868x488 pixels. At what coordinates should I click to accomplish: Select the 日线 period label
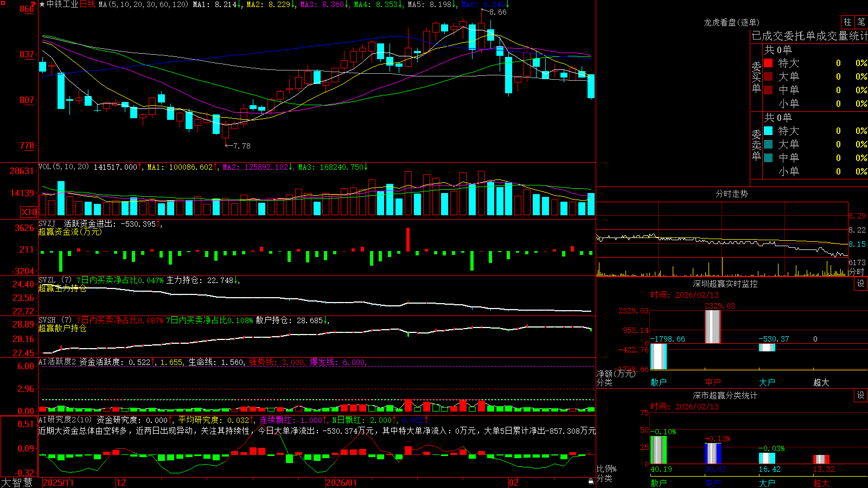87,4
